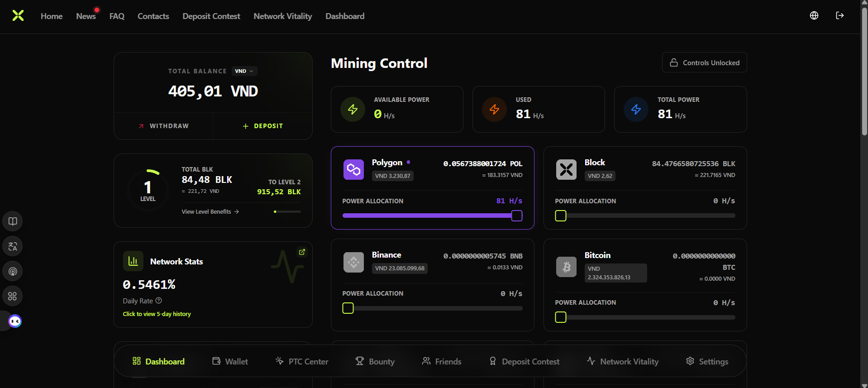Screen dimensions: 868x388
Task: Select the Dashboard tab in bottom bar
Action: coord(158,361)
